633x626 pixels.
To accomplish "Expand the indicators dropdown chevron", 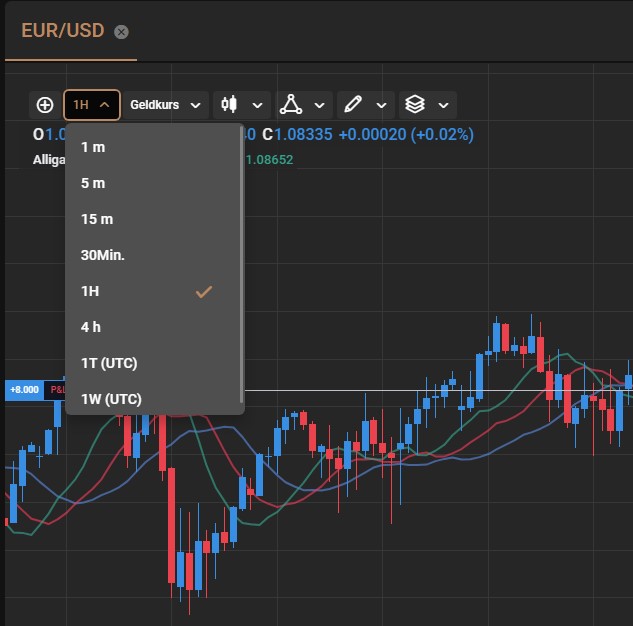I will [319, 105].
